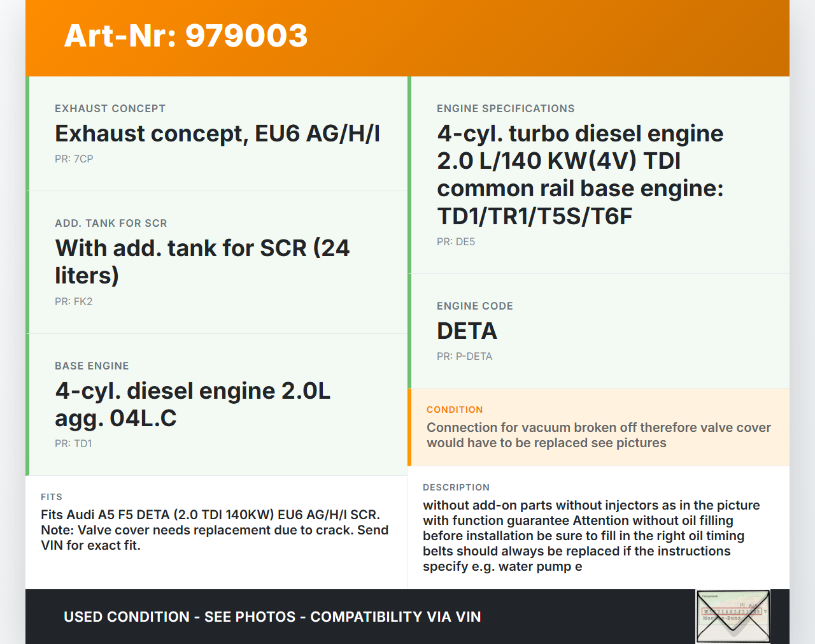Select the 4-cyl. turbo diesel engine specification text
Image resolution: width=815 pixels, height=644 pixels.
click(579, 175)
